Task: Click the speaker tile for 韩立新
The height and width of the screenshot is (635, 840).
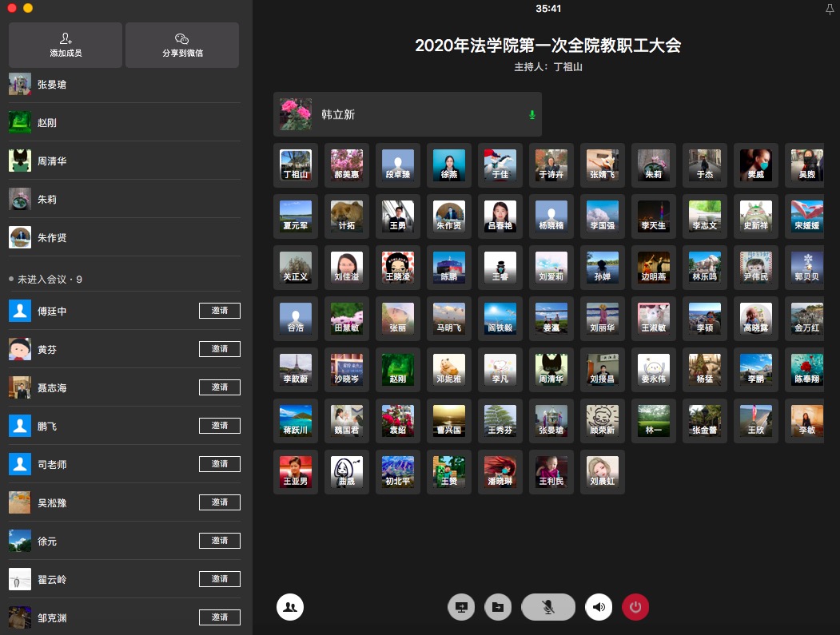Action: coord(407,115)
